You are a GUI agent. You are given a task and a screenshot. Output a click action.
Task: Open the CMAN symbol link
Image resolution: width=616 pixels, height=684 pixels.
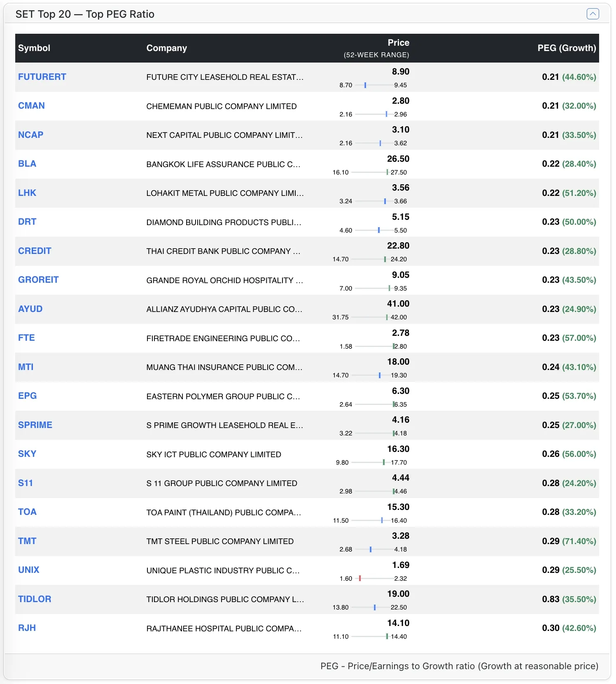pos(31,106)
